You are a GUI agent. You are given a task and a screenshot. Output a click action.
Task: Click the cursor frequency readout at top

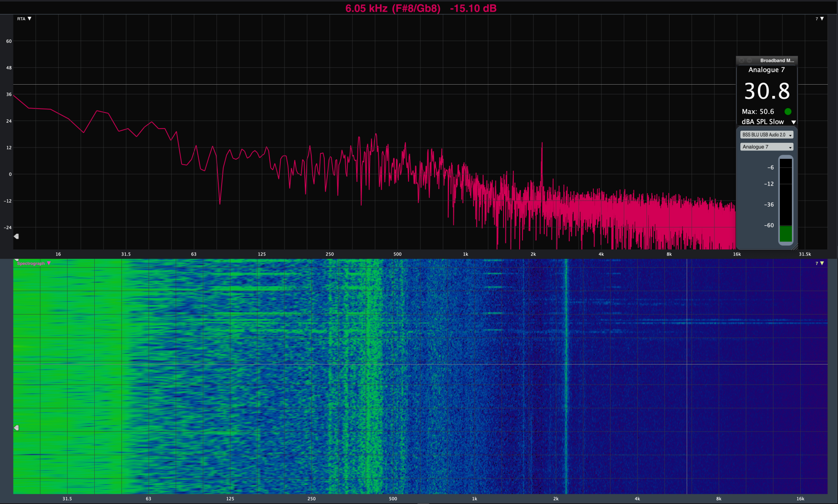coord(421,8)
